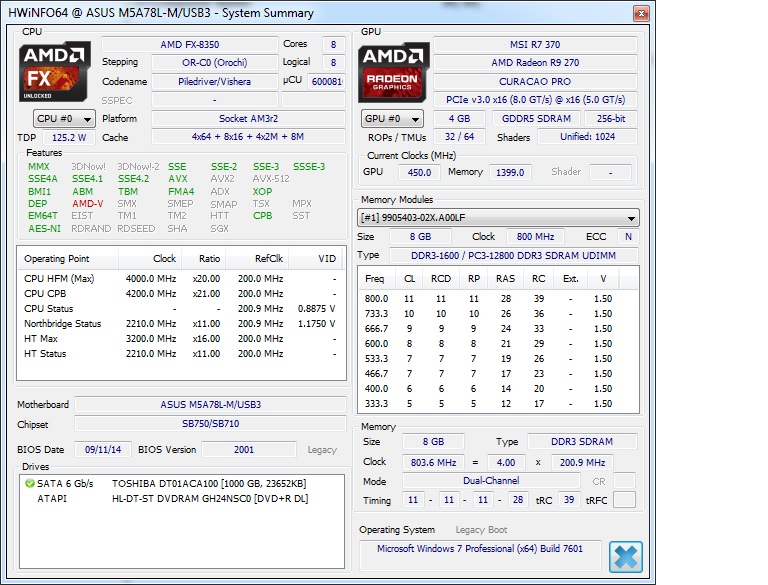Click the CURACAO PRO field
Screen dimensions: 768x585
click(x=535, y=82)
